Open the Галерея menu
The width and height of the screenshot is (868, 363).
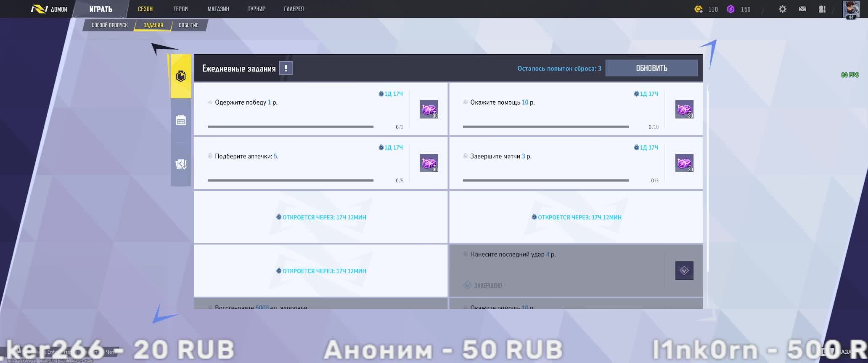[294, 9]
